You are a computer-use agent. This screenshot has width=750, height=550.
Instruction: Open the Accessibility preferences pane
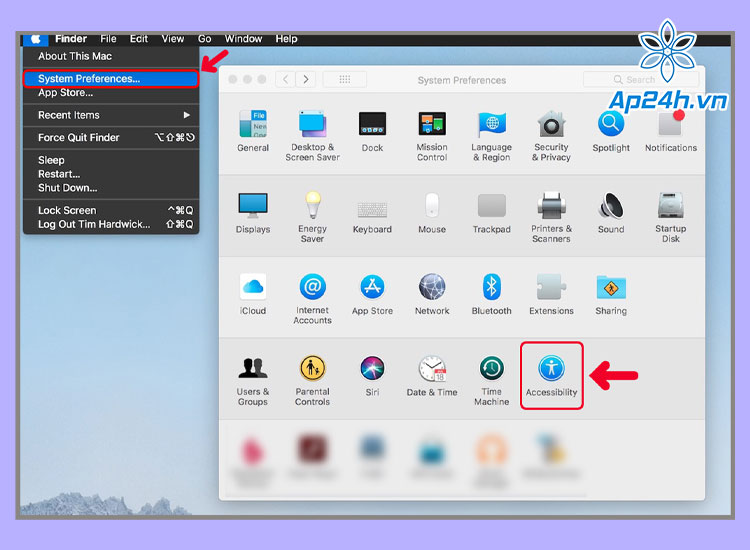[551, 375]
